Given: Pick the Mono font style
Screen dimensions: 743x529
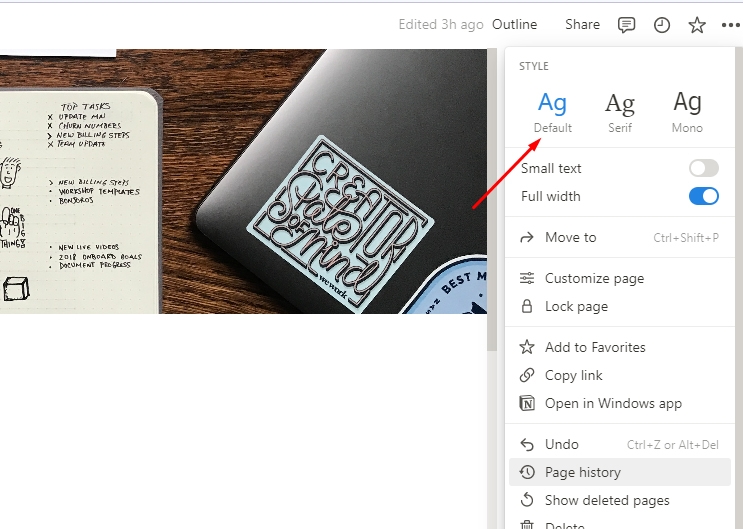Looking at the screenshot, I should click(687, 111).
